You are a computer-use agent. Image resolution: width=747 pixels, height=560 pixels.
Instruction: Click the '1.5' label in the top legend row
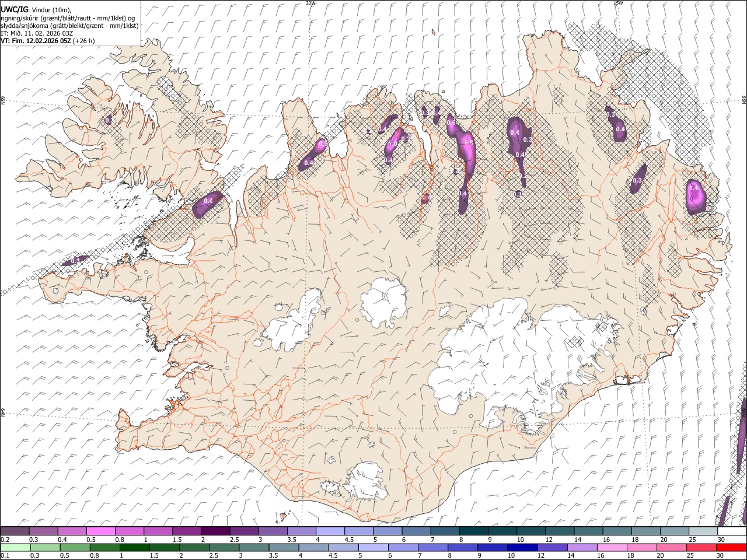tap(177, 540)
